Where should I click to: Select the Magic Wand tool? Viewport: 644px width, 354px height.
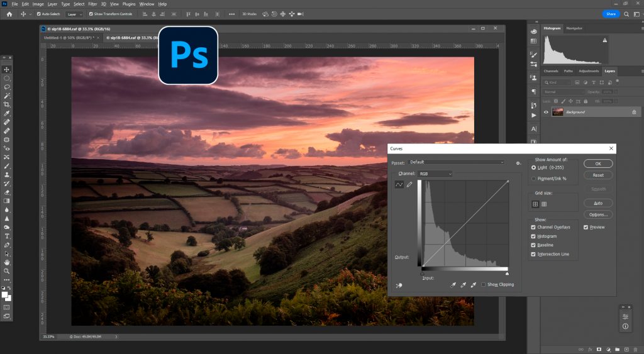pyautogui.click(x=6, y=96)
